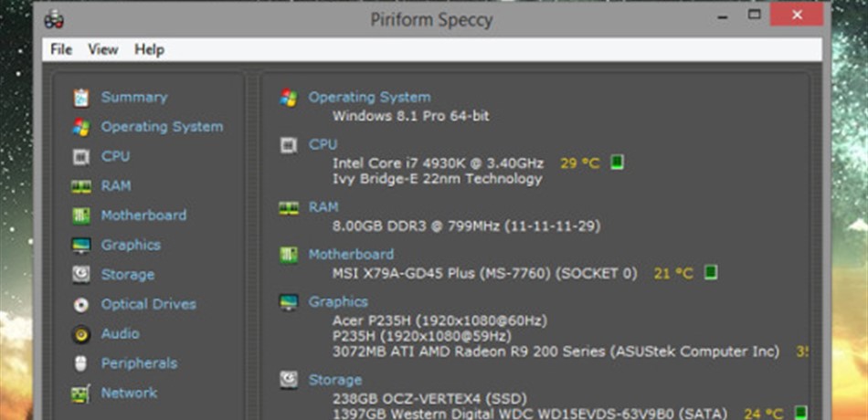The image size is (868, 420).
Task: Select the Network card icon in sidebar
Action: pyautogui.click(x=81, y=394)
